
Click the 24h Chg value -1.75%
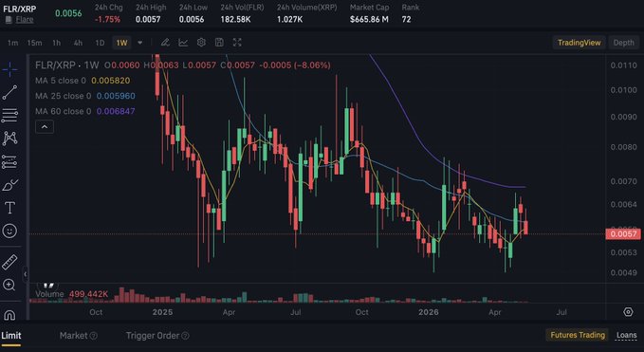[x=107, y=19]
